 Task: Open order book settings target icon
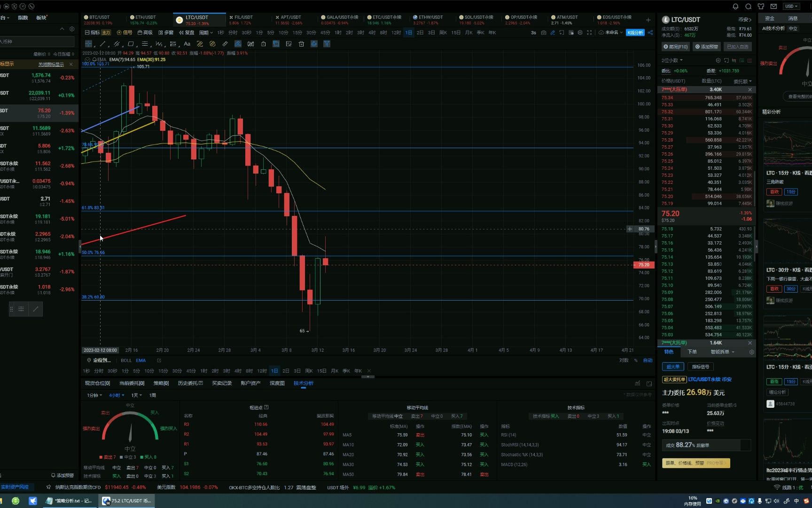[718, 61]
